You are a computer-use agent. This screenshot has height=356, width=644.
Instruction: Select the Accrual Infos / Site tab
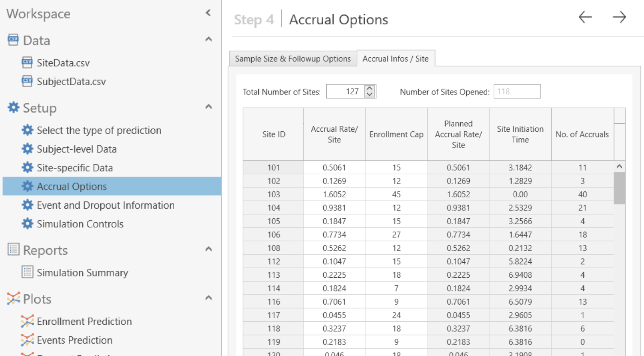(x=396, y=59)
